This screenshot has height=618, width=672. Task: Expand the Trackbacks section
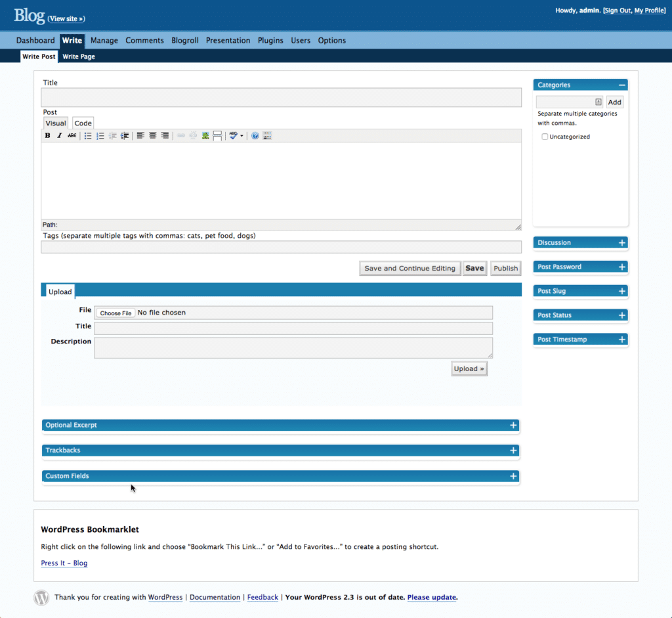tap(513, 451)
